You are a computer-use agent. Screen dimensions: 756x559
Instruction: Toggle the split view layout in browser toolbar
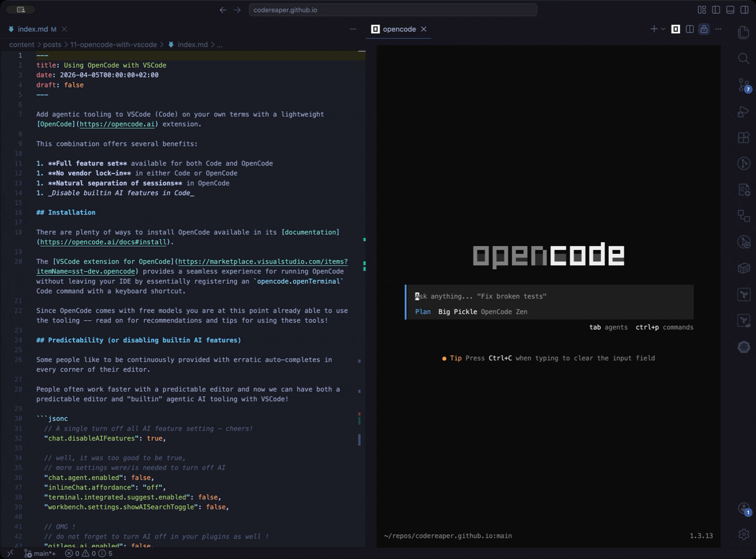[715, 10]
